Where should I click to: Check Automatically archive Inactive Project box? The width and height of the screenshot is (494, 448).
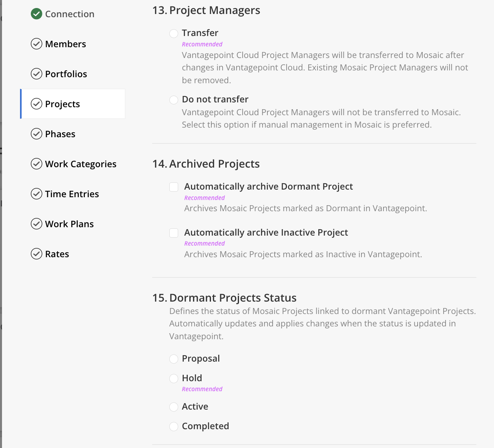[x=174, y=233]
